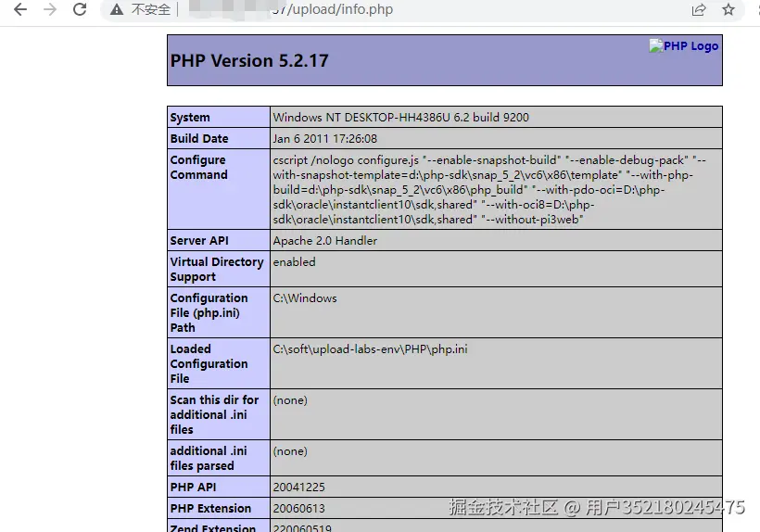Screen dimensions: 760x532
Task: Focus the address bar URL upload/info.php
Action: tap(333, 9)
